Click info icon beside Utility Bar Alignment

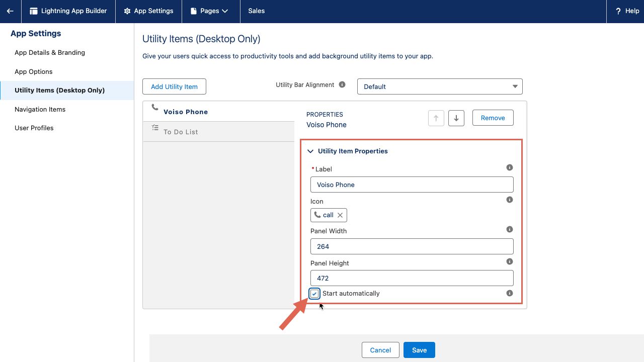(x=342, y=84)
